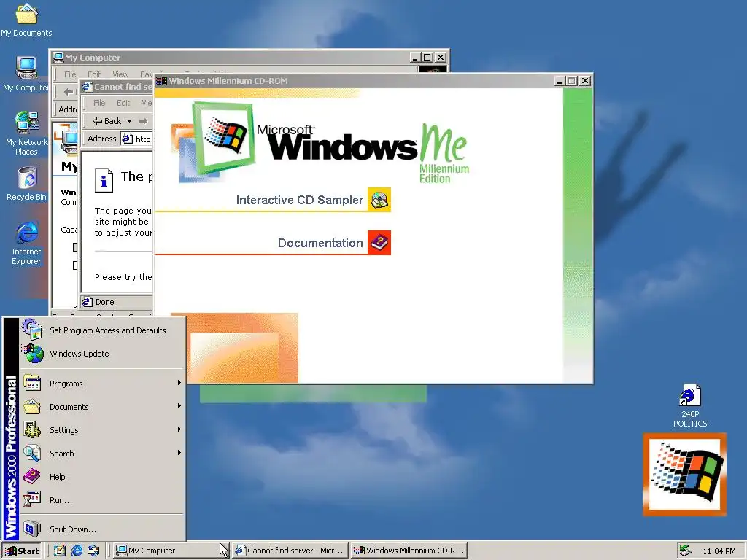Screen dimensions: 747x560
Task: Close the My Computer window
Action: click(x=441, y=58)
